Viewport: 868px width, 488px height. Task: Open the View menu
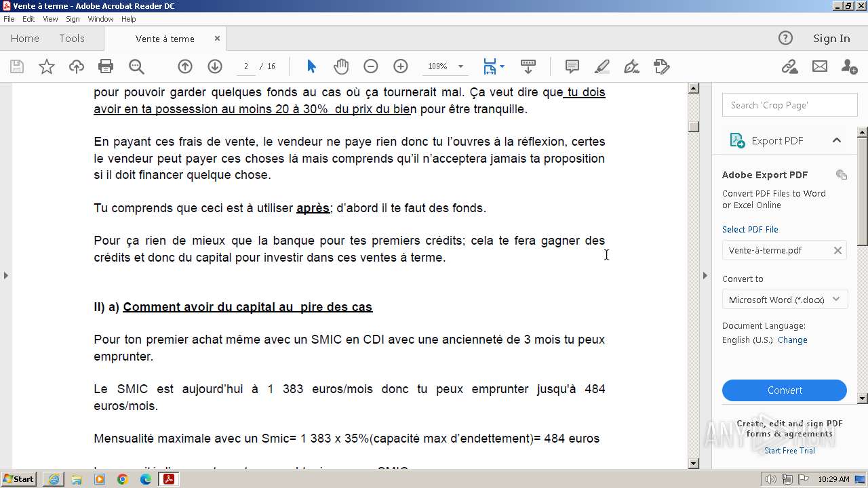[x=51, y=19]
